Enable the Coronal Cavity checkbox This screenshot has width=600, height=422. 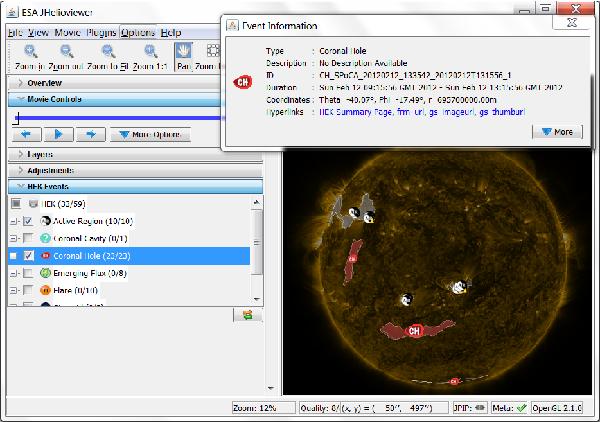(28, 238)
